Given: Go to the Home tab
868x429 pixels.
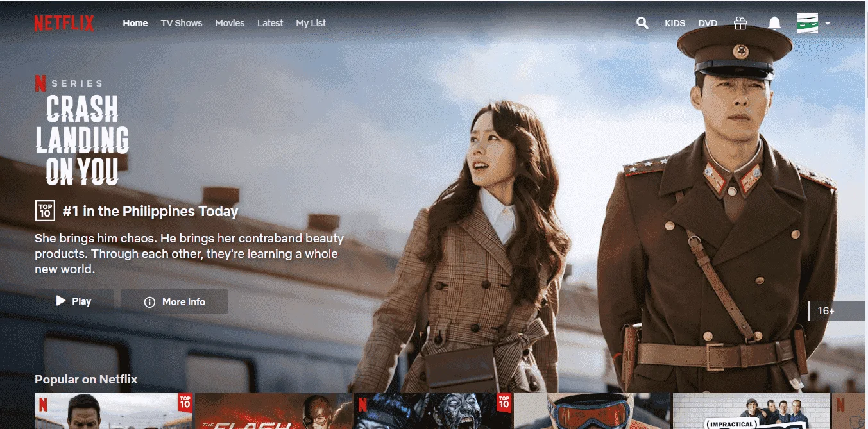Looking at the screenshot, I should pos(135,23).
